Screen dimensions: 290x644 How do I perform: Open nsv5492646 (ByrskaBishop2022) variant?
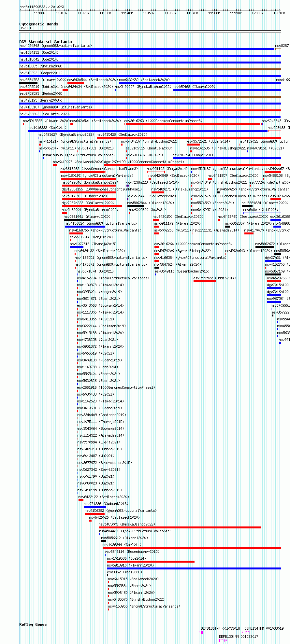[90, 182]
